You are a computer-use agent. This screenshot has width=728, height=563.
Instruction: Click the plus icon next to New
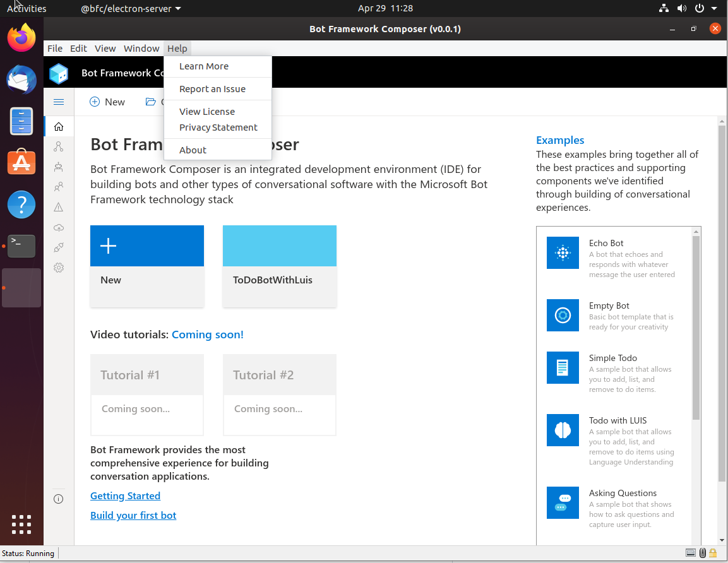(95, 102)
